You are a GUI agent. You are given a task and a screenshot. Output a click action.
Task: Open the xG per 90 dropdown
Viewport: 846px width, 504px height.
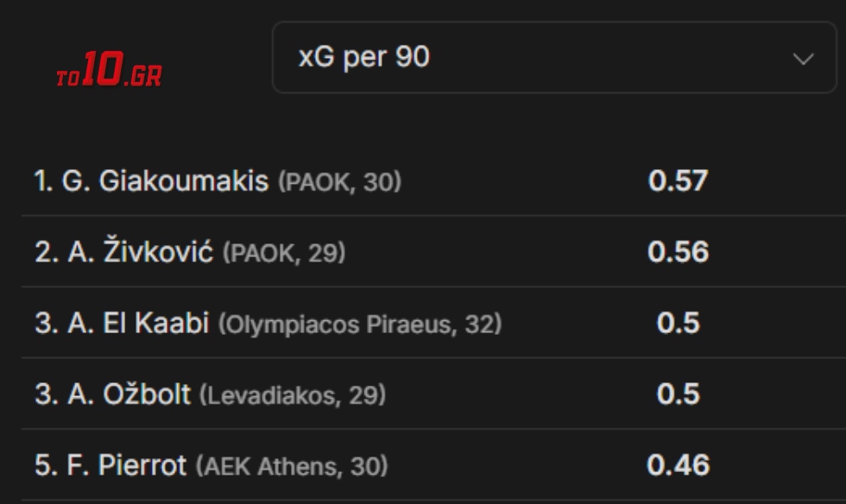pyautogui.click(x=552, y=58)
